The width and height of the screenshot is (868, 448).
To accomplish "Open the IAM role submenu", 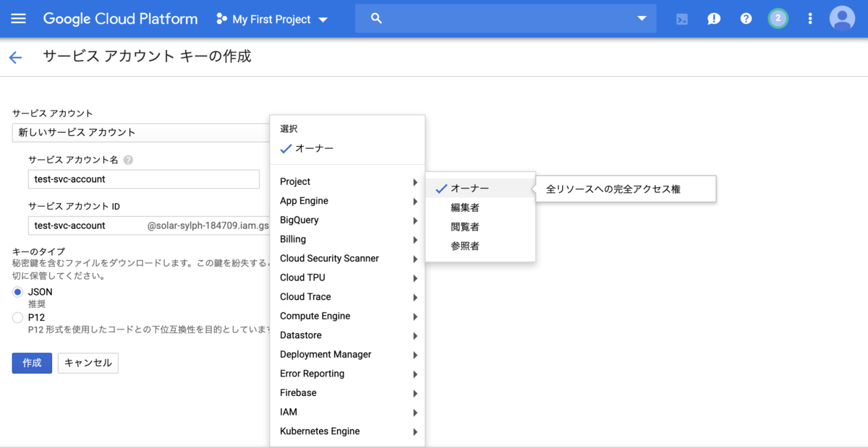I will (347, 412).
